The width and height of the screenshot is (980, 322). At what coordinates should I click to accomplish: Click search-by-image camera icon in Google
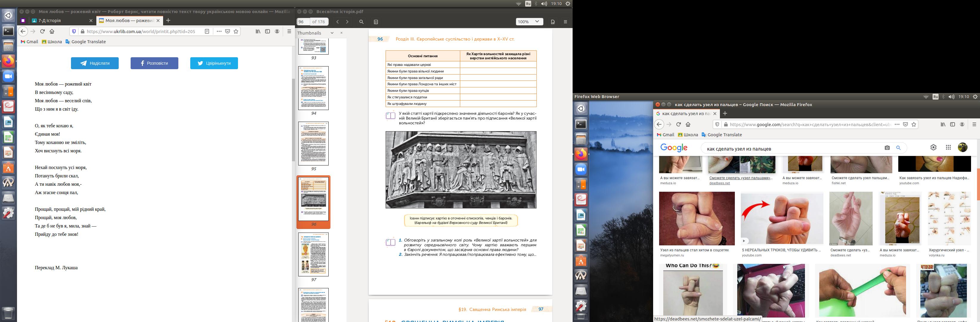tap(887, 148)
